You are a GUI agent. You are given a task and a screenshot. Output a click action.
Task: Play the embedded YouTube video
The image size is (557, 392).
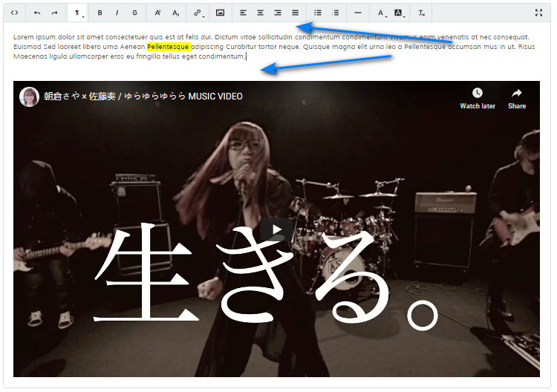pos(277,230)
